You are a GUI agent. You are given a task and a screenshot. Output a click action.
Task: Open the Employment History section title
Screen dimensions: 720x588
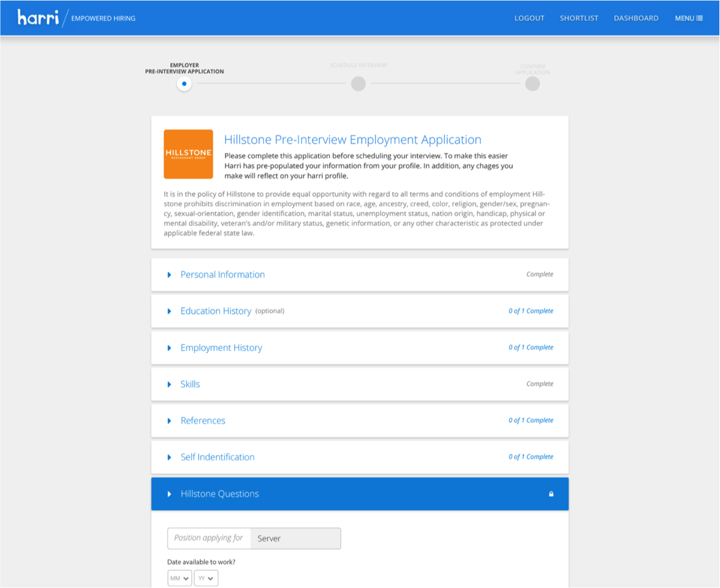(221, 348)
